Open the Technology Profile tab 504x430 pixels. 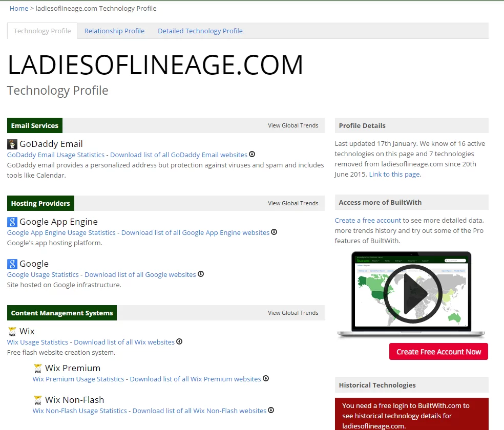tap(42, 31)
